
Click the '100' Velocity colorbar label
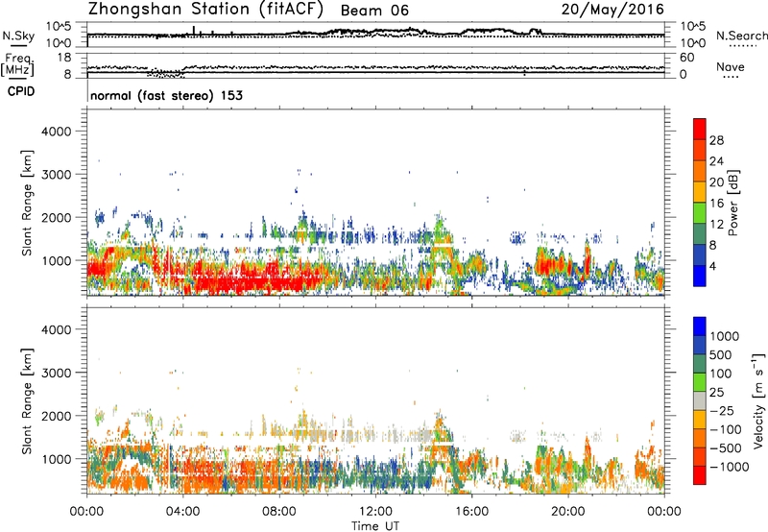coord(721,374)
